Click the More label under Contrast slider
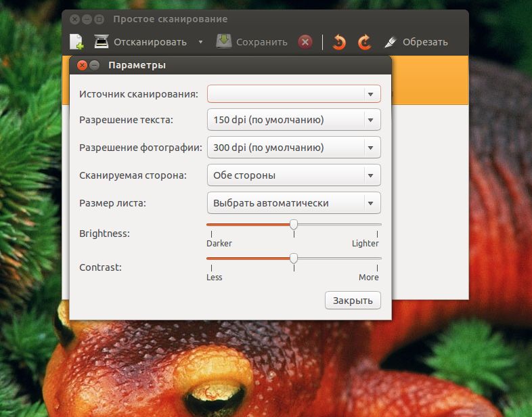This screenshot has height=417, width=532. pyautogui.click(x=368, y=277)
